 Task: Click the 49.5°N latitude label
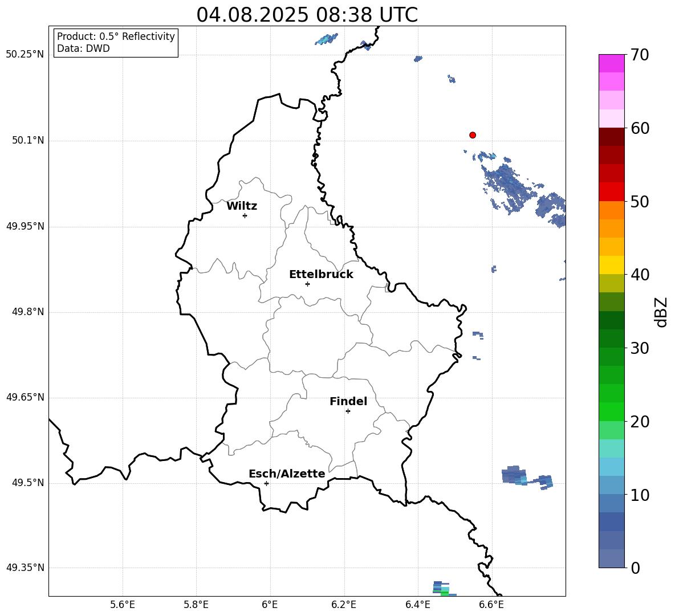29,483
